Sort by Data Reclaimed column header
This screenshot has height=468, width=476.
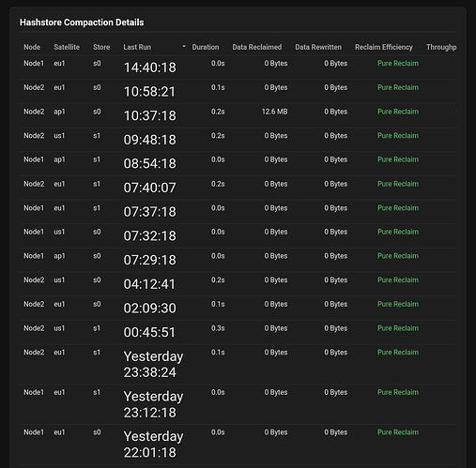click(x=257, y=47)
